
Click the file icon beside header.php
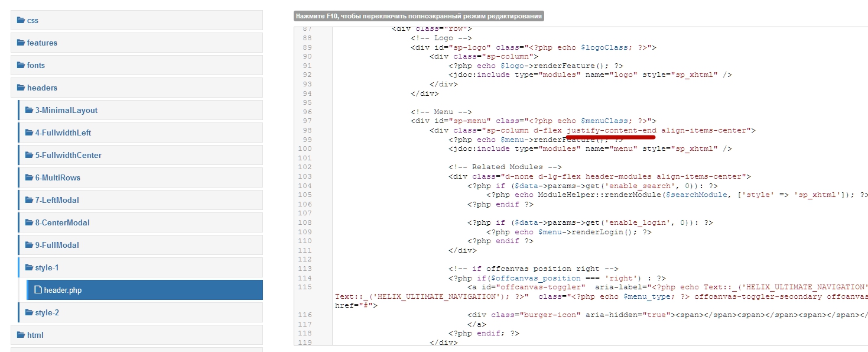coord(38,290)
